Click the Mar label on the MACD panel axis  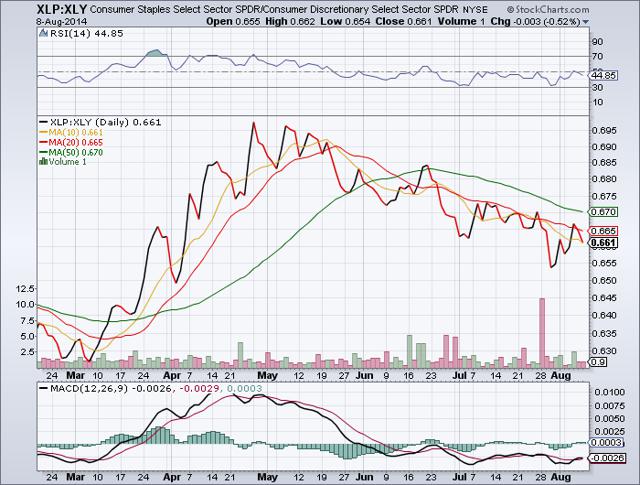click(75, 476)
